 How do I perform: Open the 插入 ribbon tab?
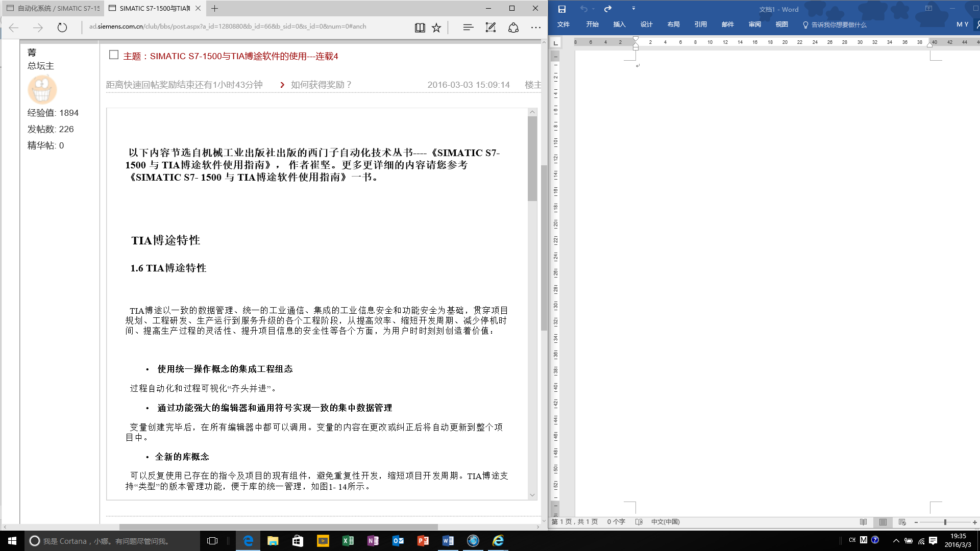tap(619, 24)
